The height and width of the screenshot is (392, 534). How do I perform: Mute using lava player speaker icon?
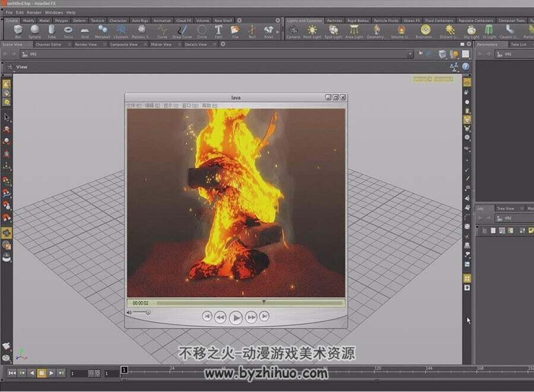pyautogui.click(x=129, y=312)
